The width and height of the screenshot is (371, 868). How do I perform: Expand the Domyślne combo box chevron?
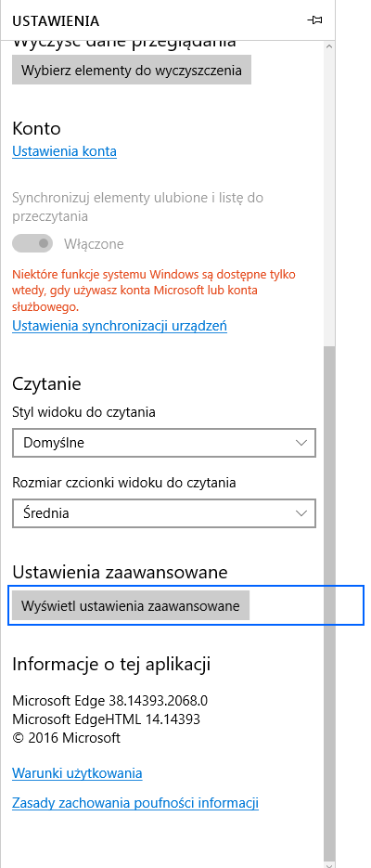301,443
